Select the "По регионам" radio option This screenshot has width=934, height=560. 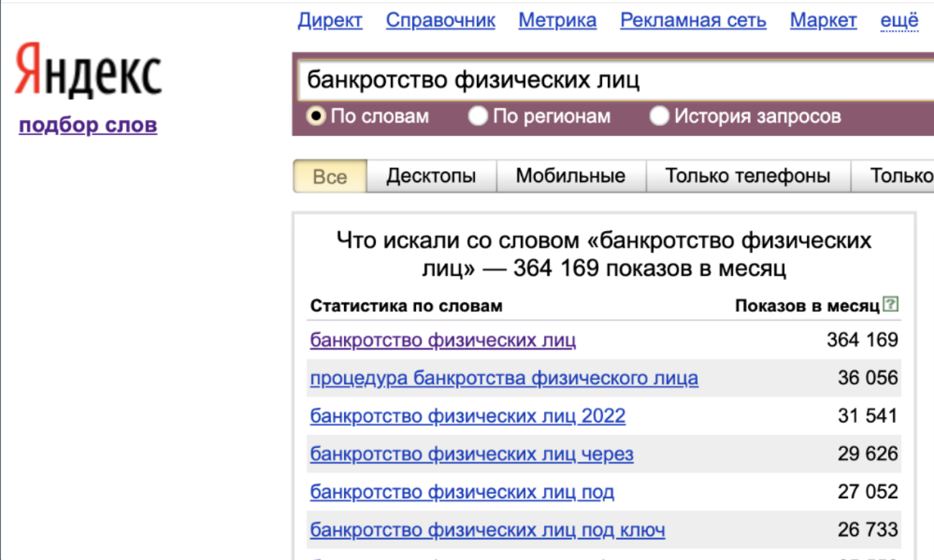(x=478, y=116)
